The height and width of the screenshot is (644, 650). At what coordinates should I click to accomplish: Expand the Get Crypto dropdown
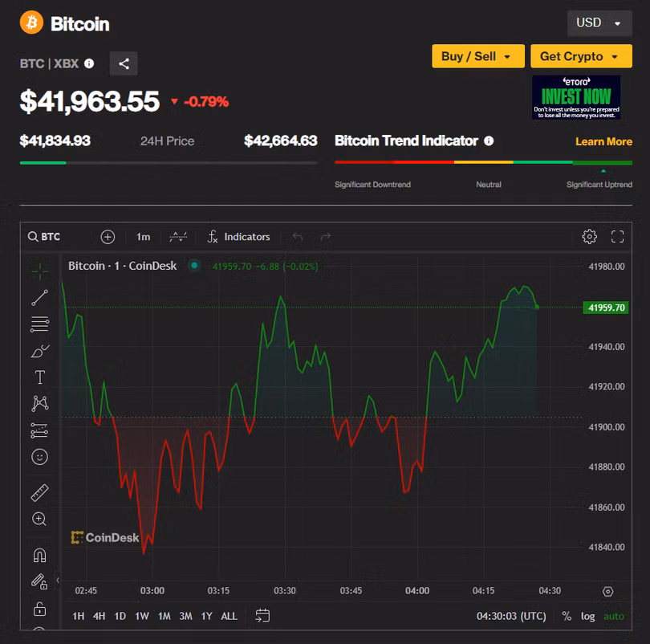pyautogui.click(x=580, y=56)
